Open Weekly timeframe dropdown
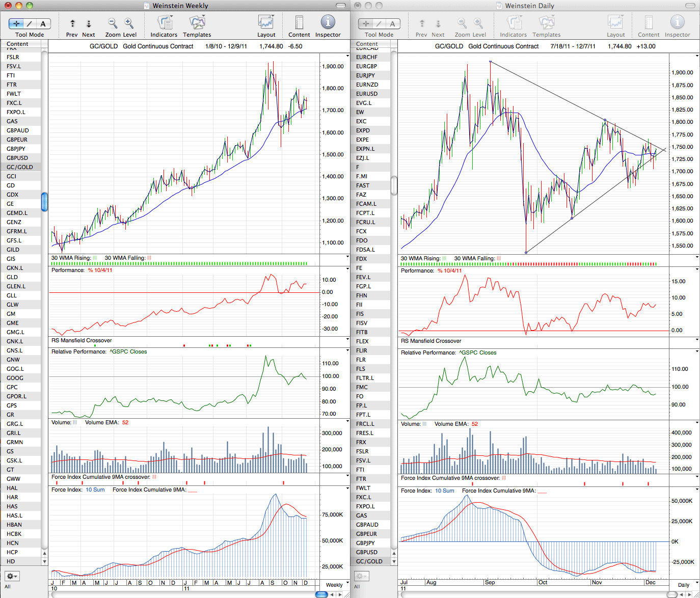This screenshot has height=598, width=700. (335, 585)
